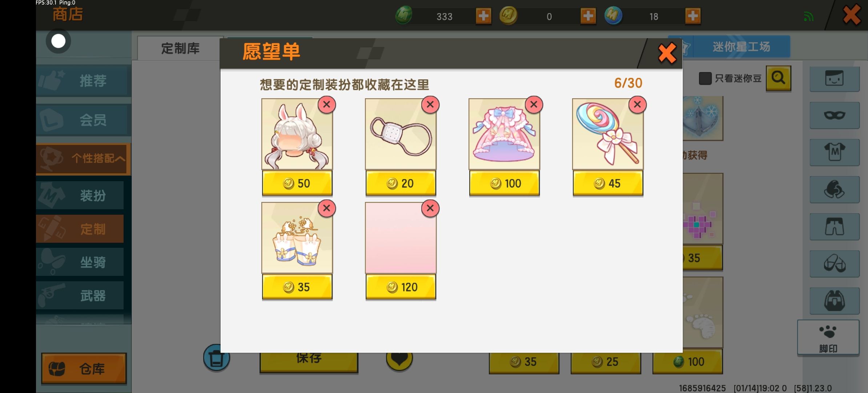Open the backpack category icon
The width and height of the screenshot is (868, 393).
point(835,301)
